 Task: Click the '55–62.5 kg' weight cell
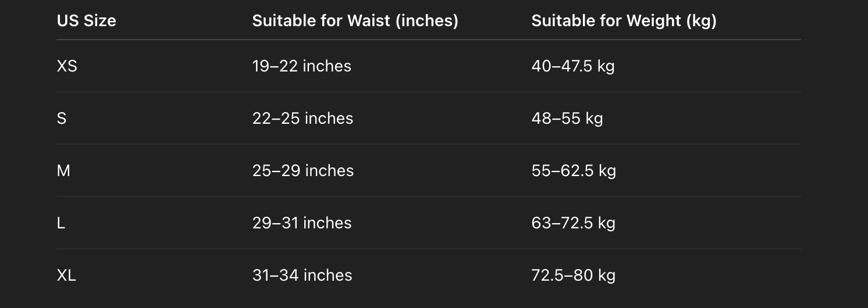click(573, 171)
